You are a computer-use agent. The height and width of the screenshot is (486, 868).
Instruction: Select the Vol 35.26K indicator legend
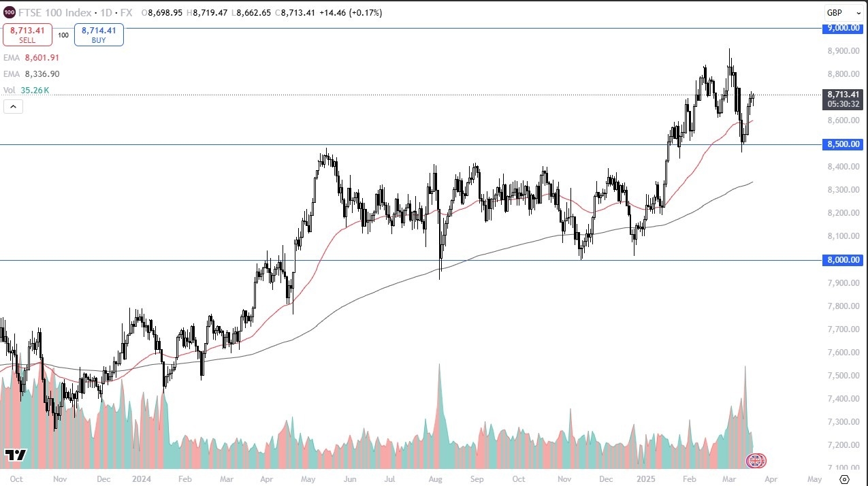[x=27, y=89]
